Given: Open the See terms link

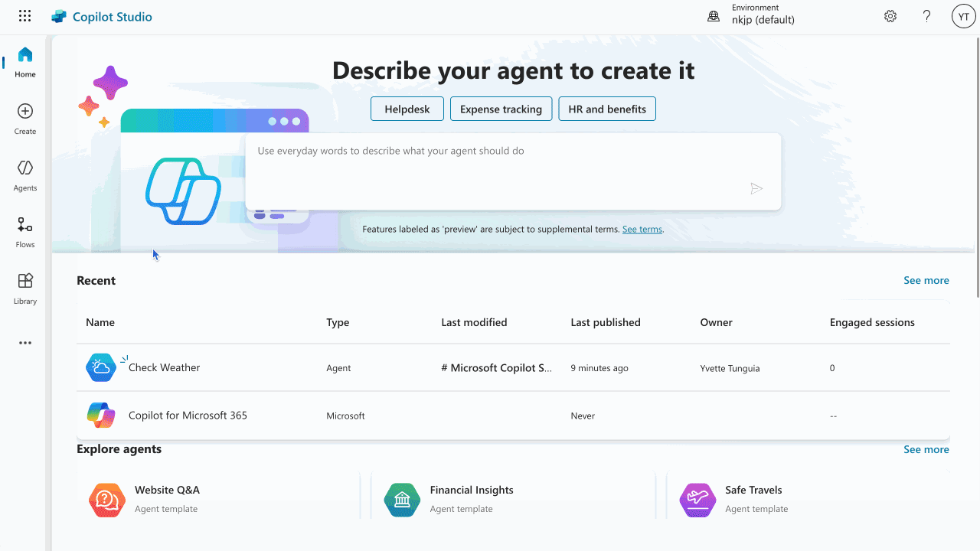Looking at the screenshot, I should coord(642,229).
